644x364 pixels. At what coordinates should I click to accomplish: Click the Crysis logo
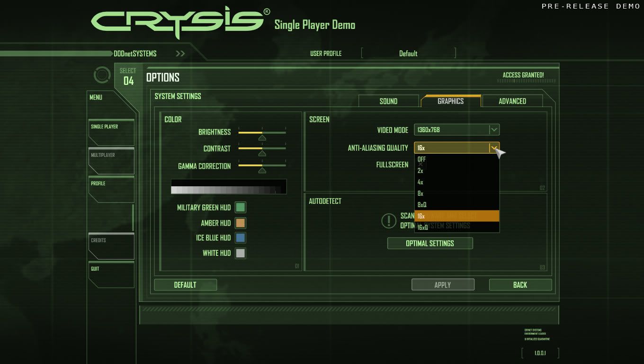coord(180,22)
